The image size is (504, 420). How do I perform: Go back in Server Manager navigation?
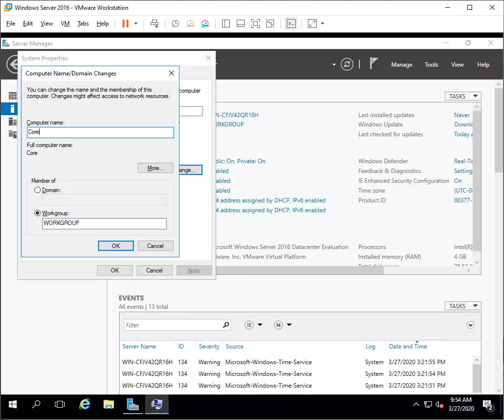13,64
